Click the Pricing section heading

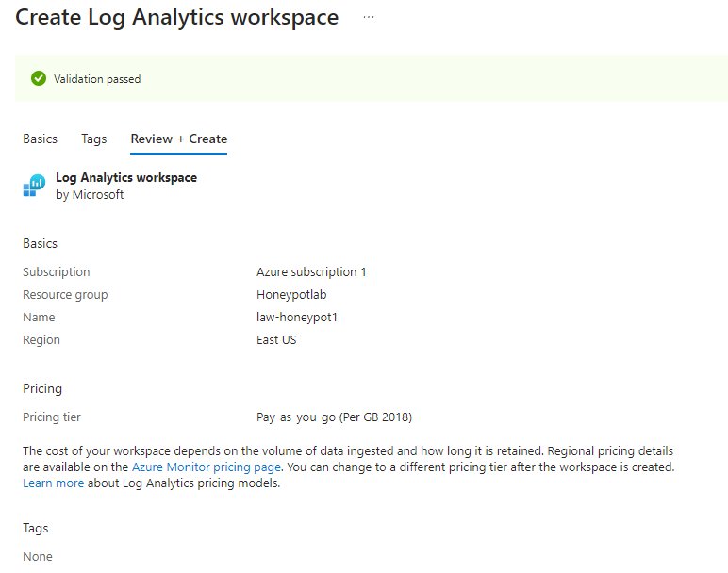click(x=42, y=389)
